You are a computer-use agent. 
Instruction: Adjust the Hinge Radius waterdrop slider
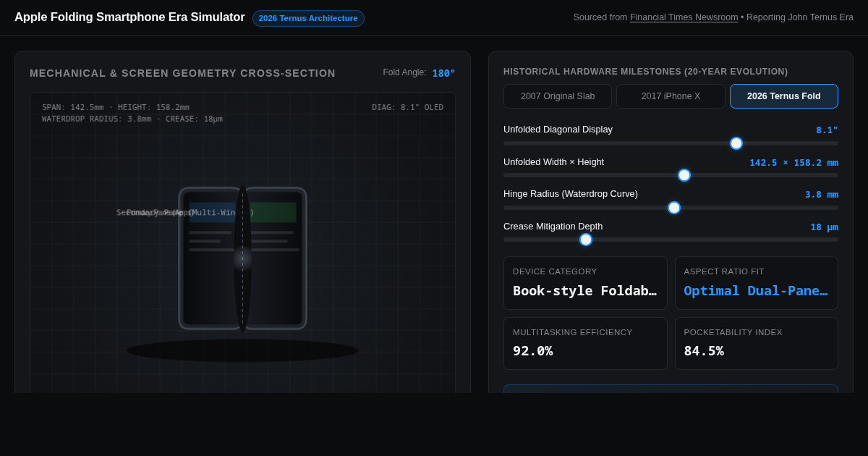click(671, 208)
